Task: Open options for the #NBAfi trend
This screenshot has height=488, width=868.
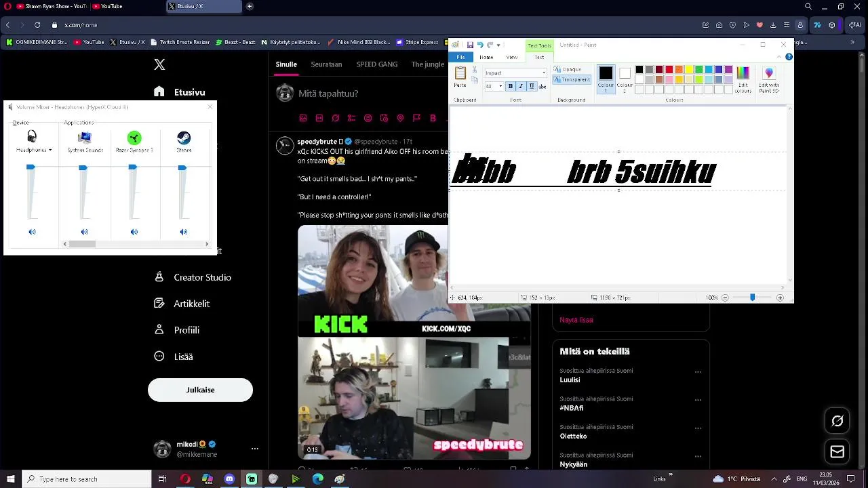Action: pos(698,401)
